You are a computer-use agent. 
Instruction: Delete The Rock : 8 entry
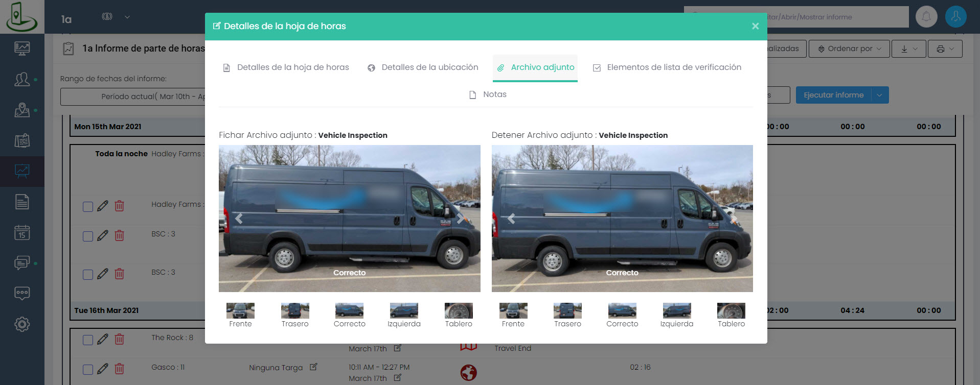[x=119, y=339]
